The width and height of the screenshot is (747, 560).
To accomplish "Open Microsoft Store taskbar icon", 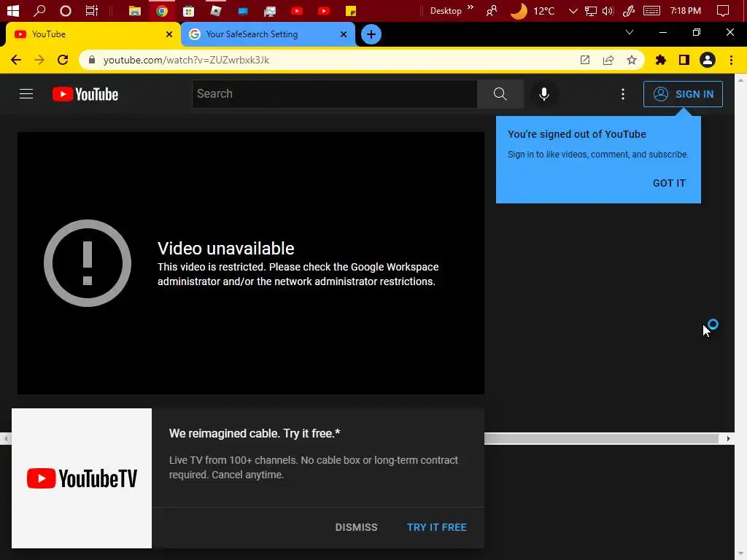I will pyautogui.click(x=188, y=11).
